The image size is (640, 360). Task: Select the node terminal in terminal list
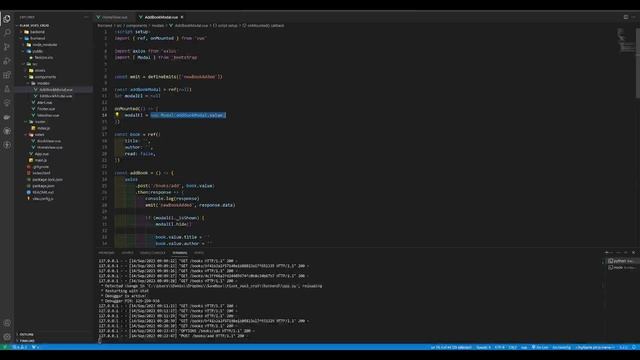coord(621,267)
